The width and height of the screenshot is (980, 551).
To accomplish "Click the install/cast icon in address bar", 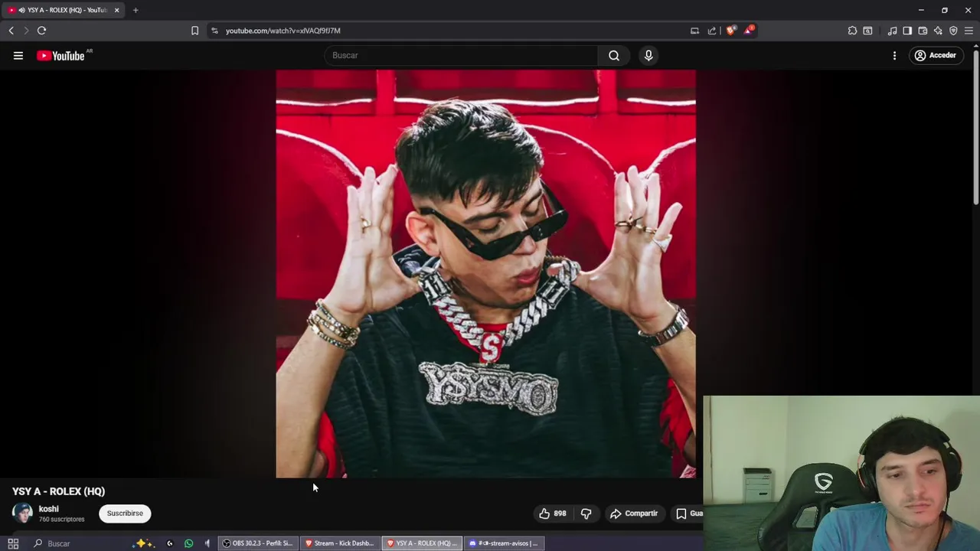I will pos(694,31).
